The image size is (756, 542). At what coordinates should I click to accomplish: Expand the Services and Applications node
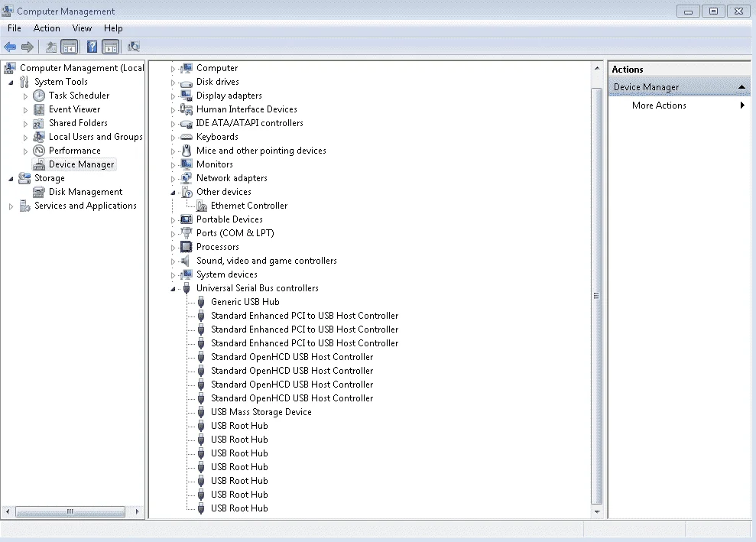click(x=11, y=206)
